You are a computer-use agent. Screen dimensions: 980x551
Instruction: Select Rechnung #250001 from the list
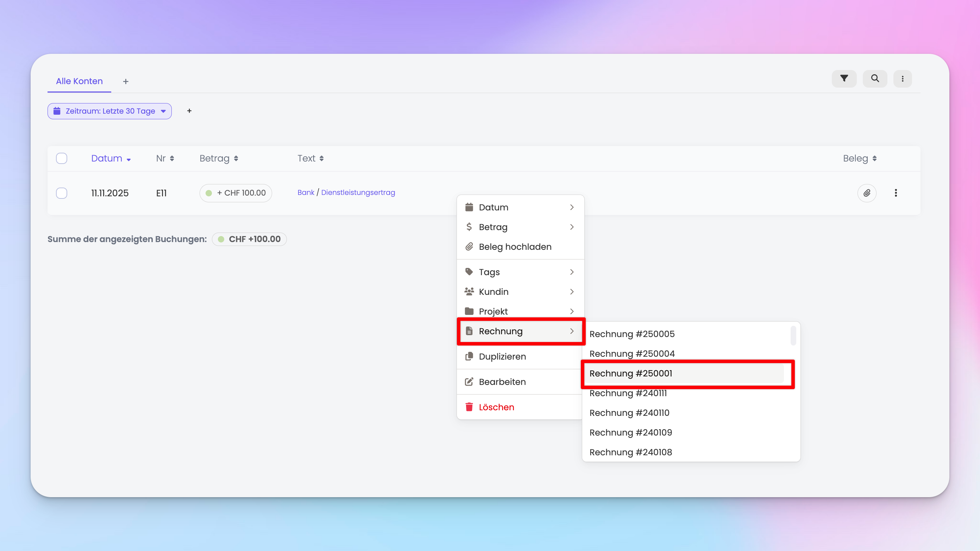click(631, 373)
